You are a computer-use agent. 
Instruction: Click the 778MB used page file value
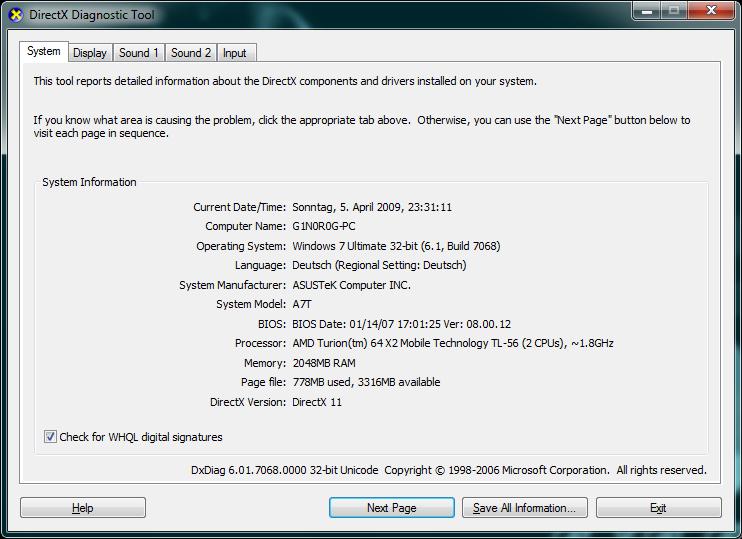pos(366,382)
